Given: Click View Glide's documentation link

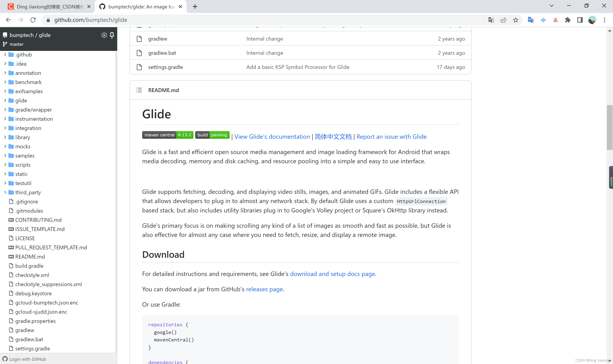Looking at the screenshot, I should (272, 136).
